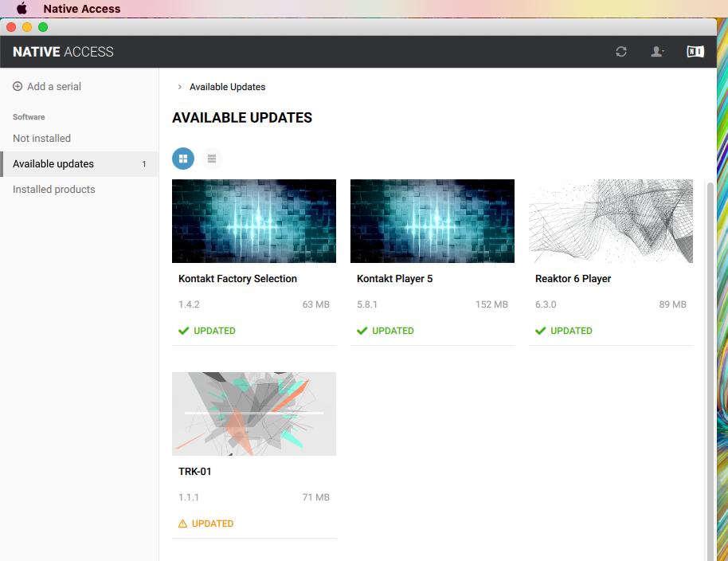Click the Native Instruments NI logo icon
This screenshot has height=561, width=728.
pos(695,52)
